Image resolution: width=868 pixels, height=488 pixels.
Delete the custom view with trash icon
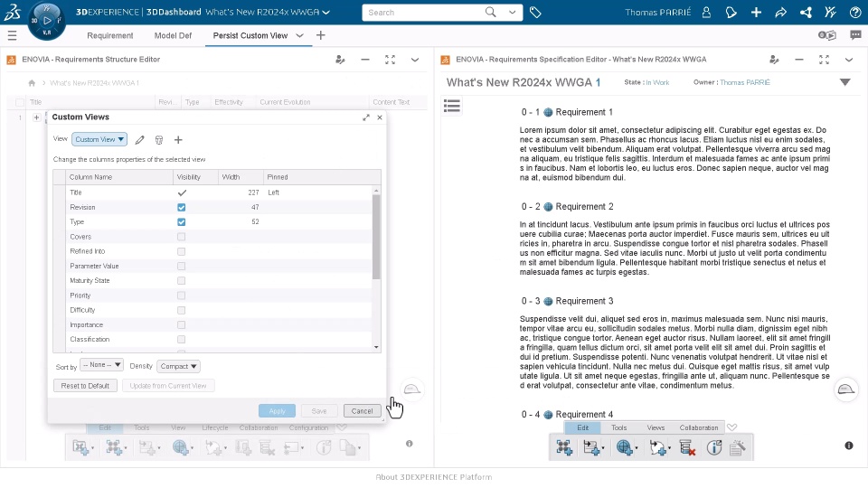point(159,140)
